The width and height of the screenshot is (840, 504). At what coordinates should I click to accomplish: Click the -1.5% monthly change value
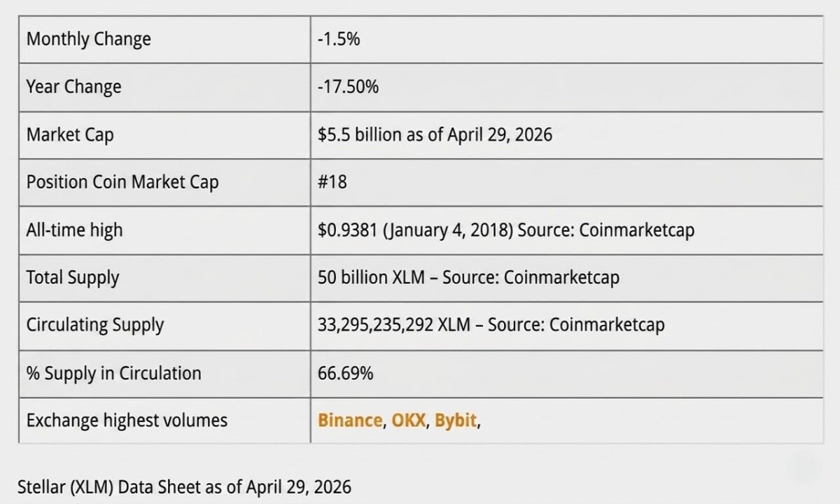pos(339,39)
